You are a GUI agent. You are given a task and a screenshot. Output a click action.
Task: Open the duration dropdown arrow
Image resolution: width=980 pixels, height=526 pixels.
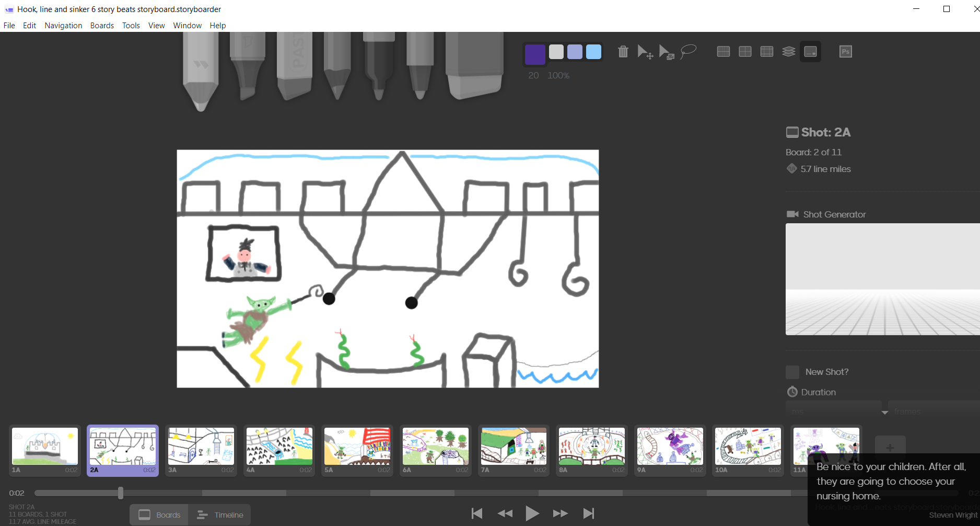(x=884, y=413)
